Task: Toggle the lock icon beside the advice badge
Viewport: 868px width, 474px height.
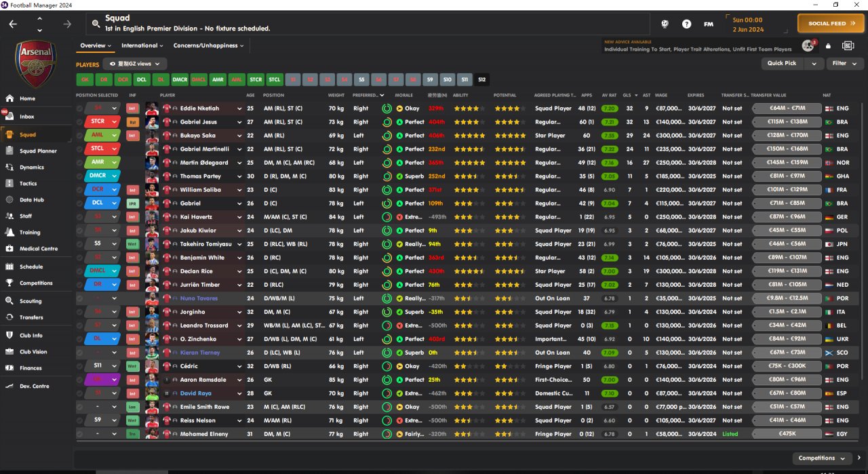Action: click(828, 46)
